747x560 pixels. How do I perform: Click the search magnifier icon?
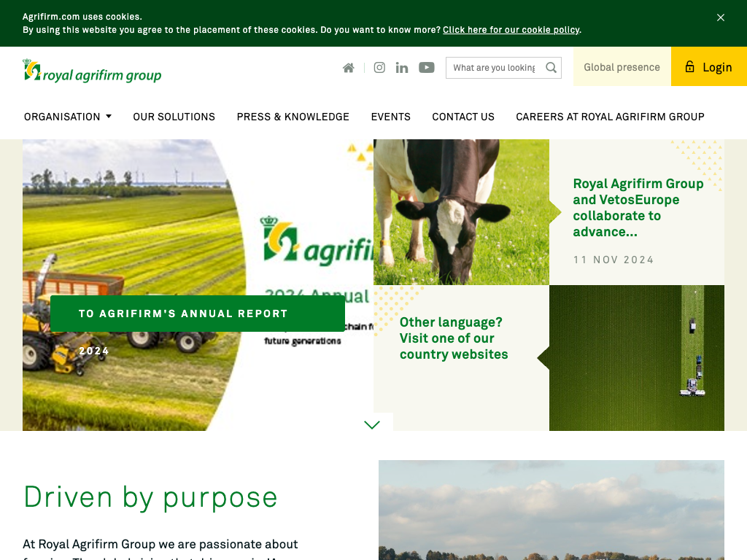point(551,68)
